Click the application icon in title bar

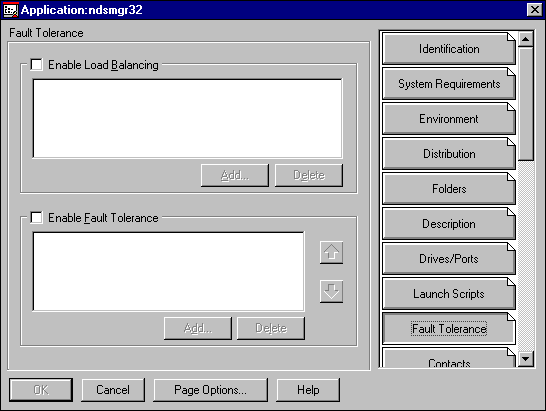tap(10, 10)
